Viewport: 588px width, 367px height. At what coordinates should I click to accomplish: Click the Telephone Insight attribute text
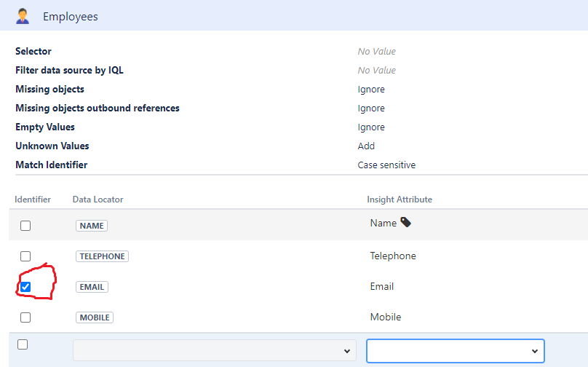pos(393,256)
